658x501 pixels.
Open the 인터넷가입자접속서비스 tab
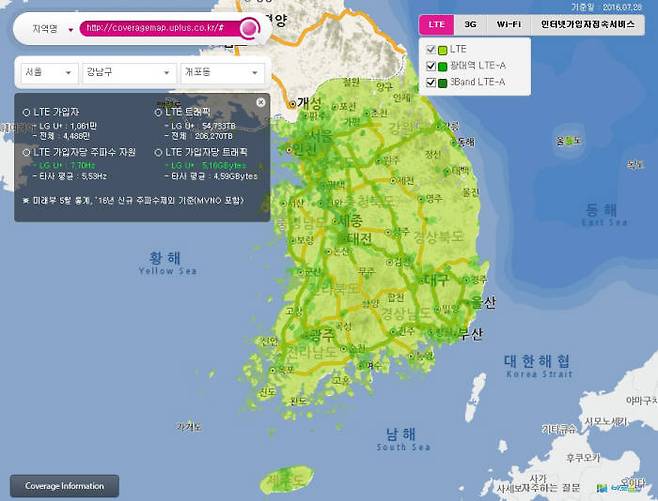pyautogui.click(x=588, y=24)
